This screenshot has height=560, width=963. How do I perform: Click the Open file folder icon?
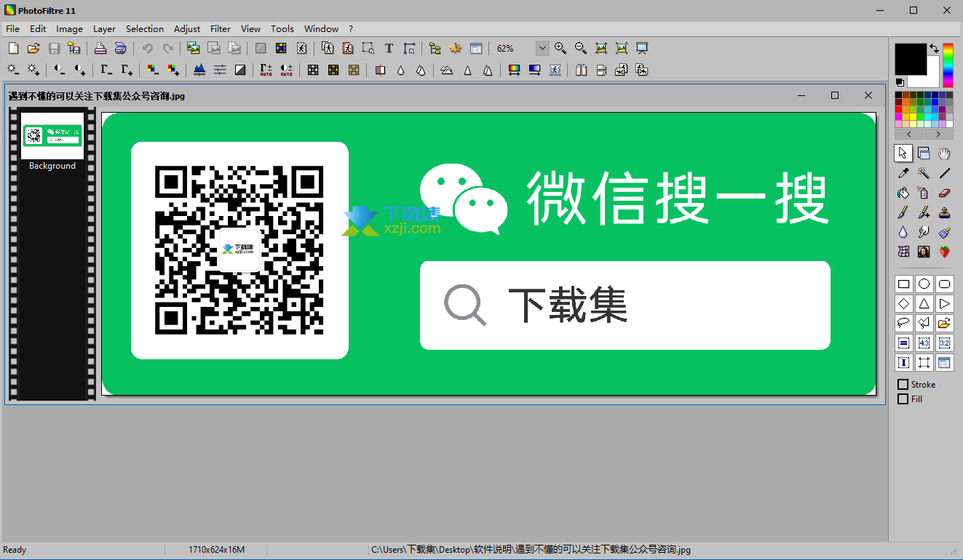coord(33,49)
